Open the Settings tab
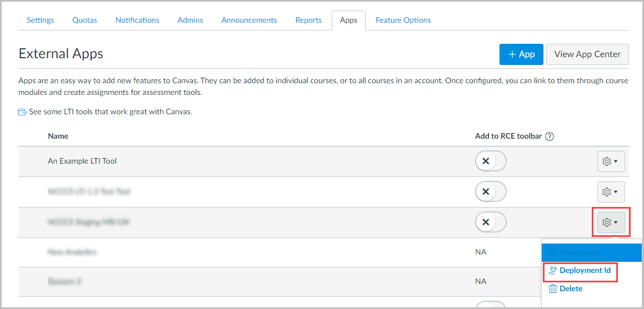The image size is (644, 309). [40, 20]
